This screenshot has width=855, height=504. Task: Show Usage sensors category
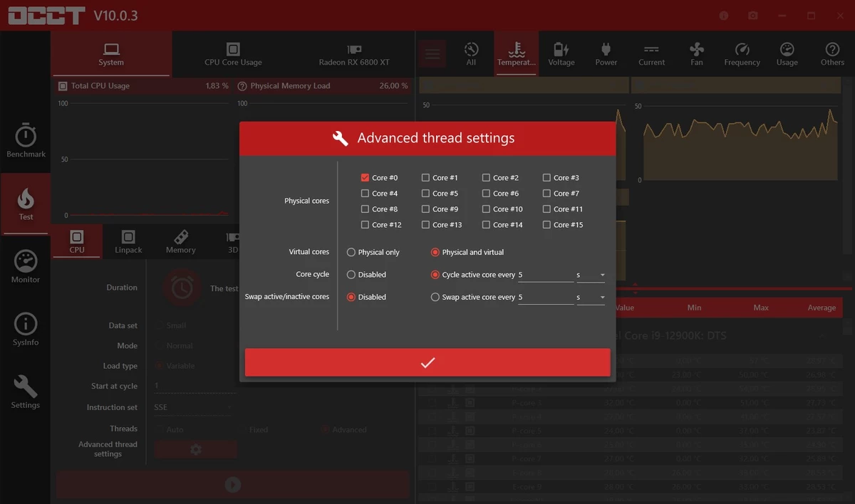[x=787, y=54]
